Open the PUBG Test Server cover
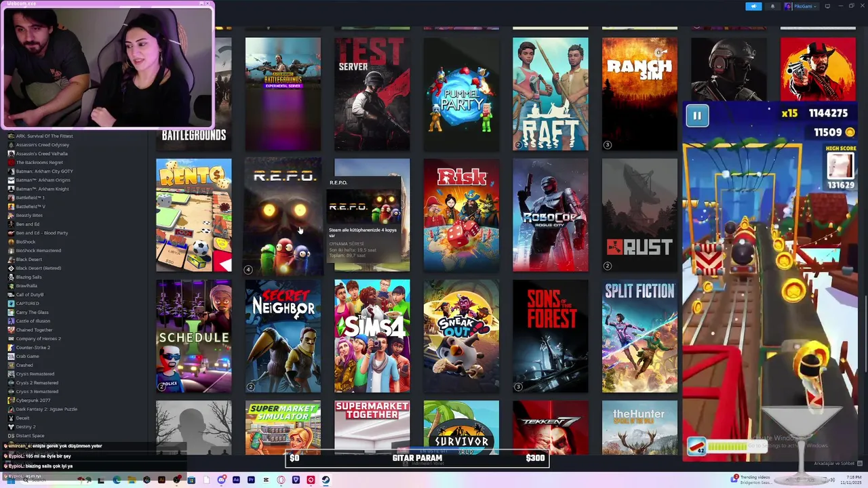Viewport: 868px width, 488px height. pyautogui.click(x=372, y=94)
